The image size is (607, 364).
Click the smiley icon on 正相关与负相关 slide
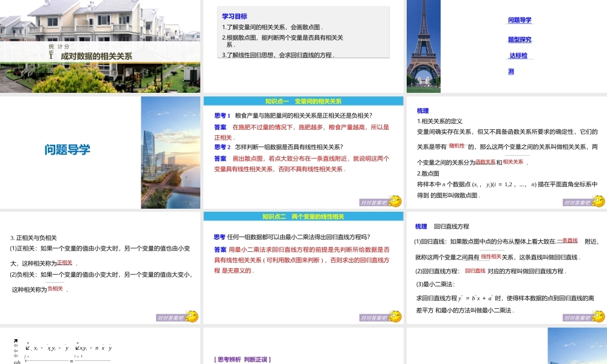coord(191,316)
